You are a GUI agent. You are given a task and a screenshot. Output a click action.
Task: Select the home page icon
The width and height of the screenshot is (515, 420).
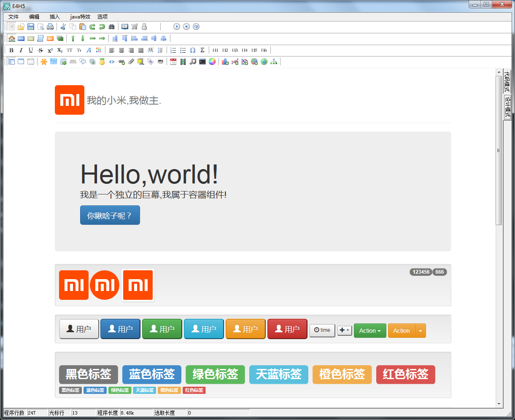coord(12,38)
